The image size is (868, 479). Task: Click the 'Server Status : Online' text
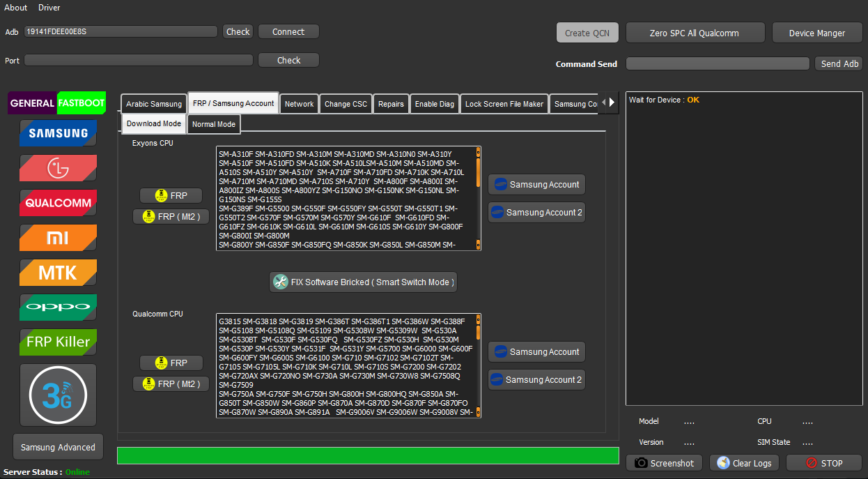47,472
